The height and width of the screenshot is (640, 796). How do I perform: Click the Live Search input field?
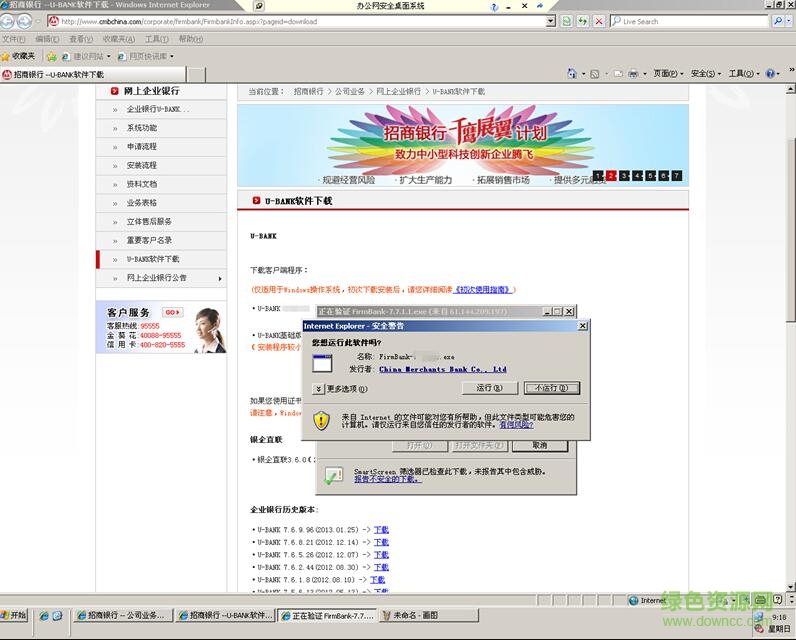(x=691, y=21)
